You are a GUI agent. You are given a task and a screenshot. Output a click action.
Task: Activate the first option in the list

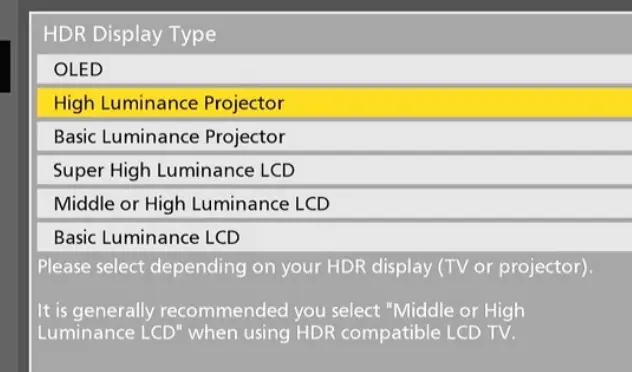[x=335, y=69]
